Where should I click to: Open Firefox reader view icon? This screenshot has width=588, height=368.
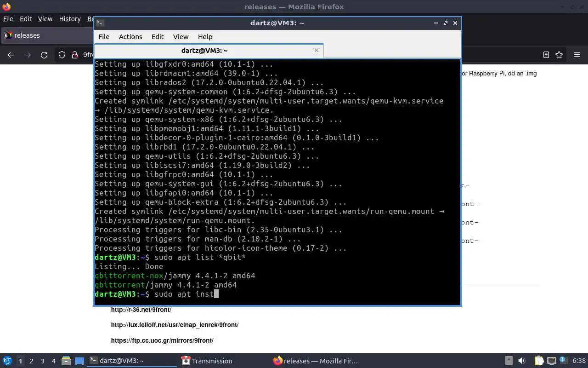(x=546, y=55)
